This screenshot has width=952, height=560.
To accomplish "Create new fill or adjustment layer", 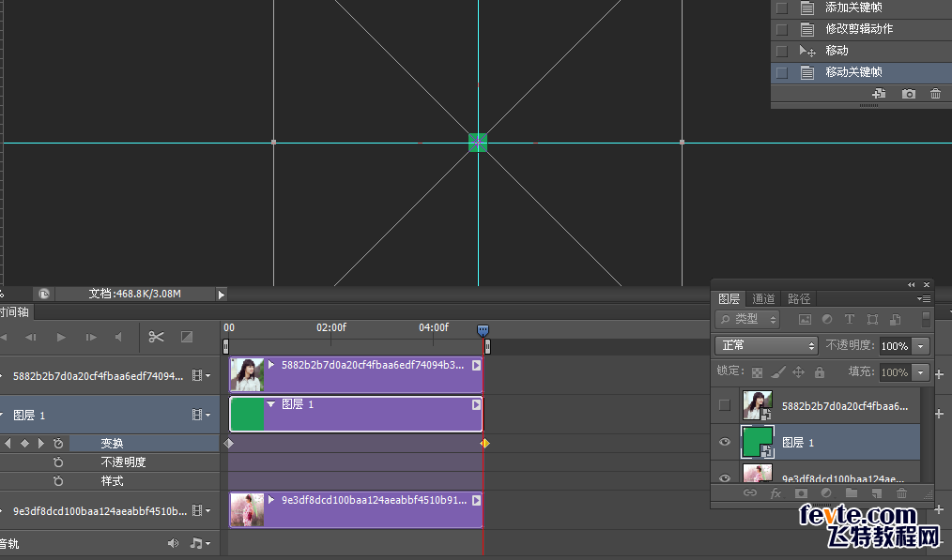I will coord(825,493).
